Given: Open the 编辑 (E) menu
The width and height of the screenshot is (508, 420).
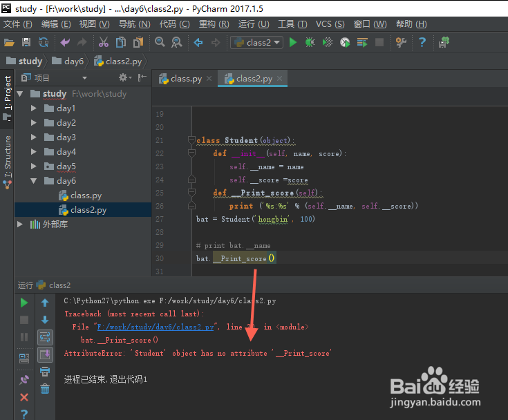Looking at the screenshot, I should (56, 24).
